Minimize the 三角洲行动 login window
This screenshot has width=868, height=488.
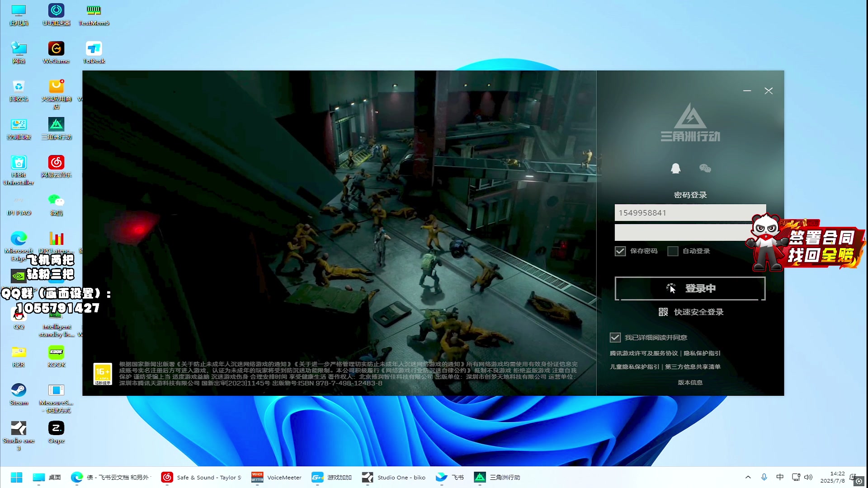747,91
